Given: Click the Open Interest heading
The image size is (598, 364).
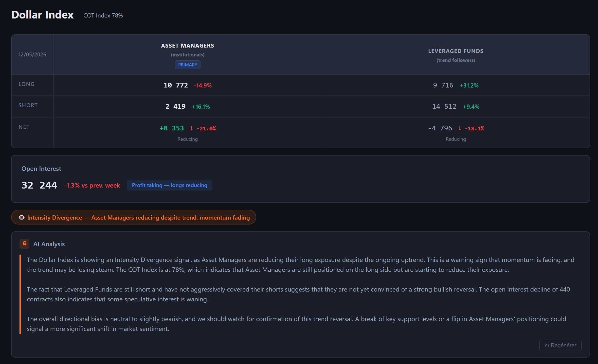Looking at the screenshot, I should click(41, 169).
